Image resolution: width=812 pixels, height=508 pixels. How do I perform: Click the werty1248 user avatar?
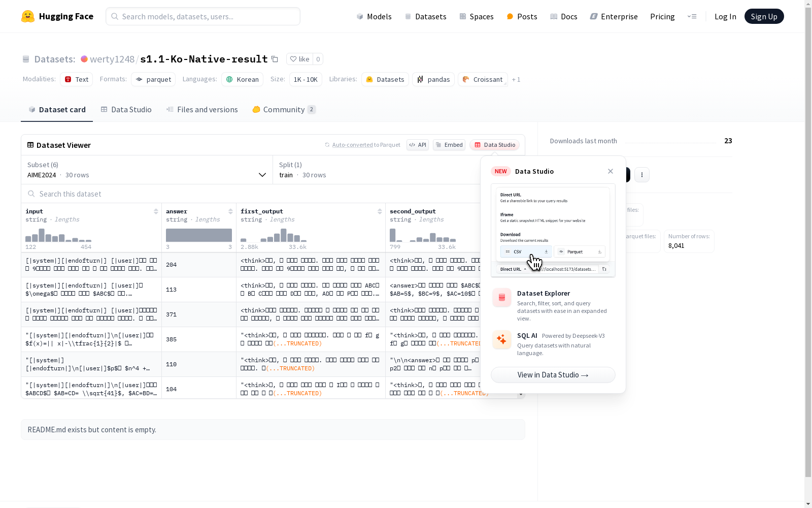[x=84, y=59]
